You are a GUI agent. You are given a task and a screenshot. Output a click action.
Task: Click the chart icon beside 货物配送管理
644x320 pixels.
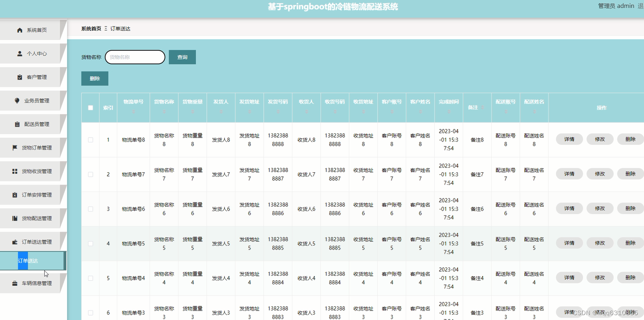[15, 219]
